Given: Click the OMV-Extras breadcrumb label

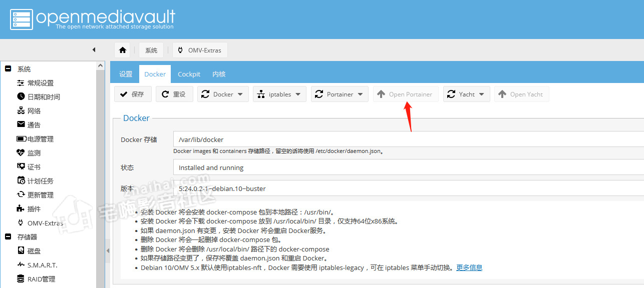Looking at the screenshot, I should click(205, 50).
